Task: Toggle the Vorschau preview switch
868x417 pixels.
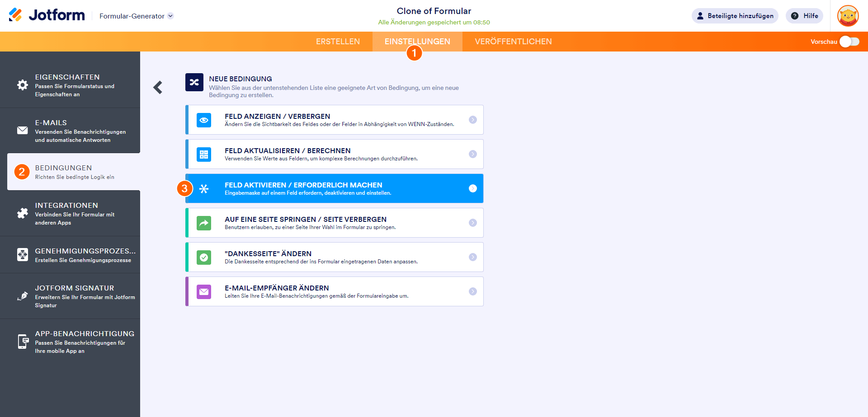Action: [849, 42]
